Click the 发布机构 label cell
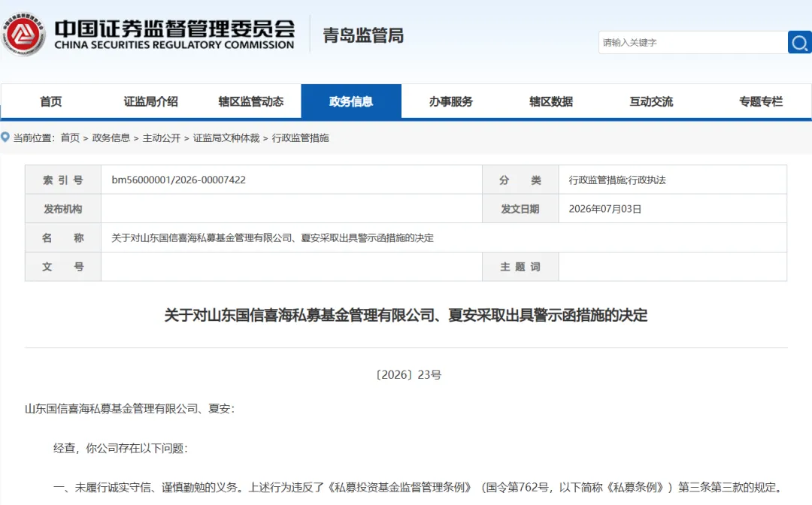 (x=63, y=209)
